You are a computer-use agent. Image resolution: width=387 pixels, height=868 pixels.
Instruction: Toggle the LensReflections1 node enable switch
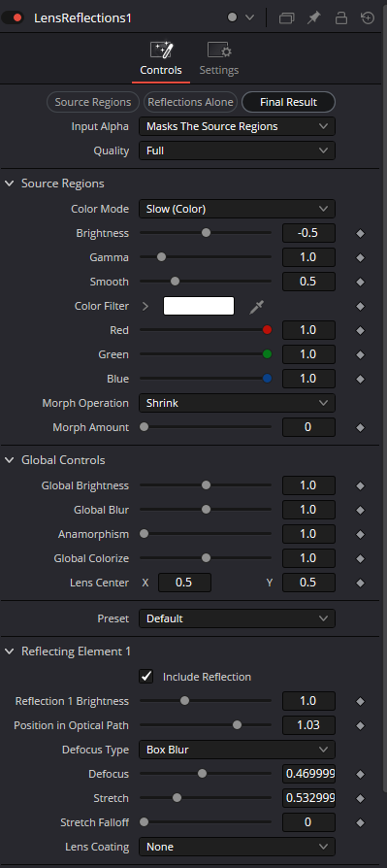coord(13,17)
